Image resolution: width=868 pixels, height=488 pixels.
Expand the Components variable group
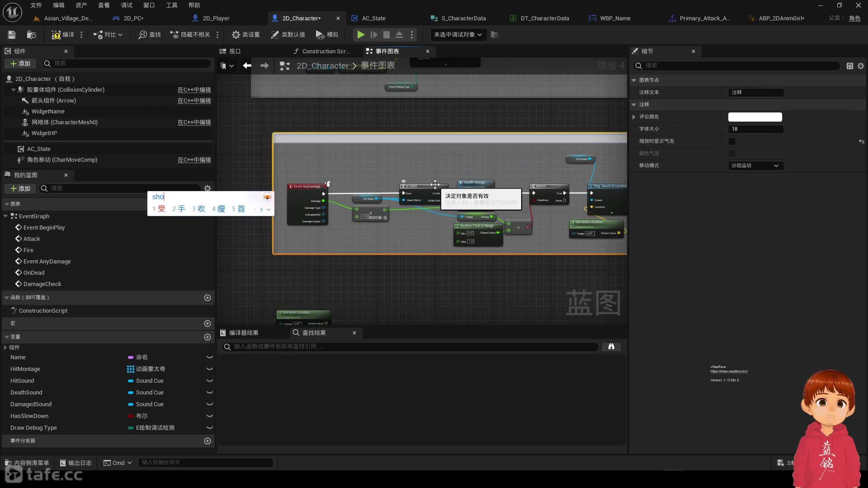[5, 347]
